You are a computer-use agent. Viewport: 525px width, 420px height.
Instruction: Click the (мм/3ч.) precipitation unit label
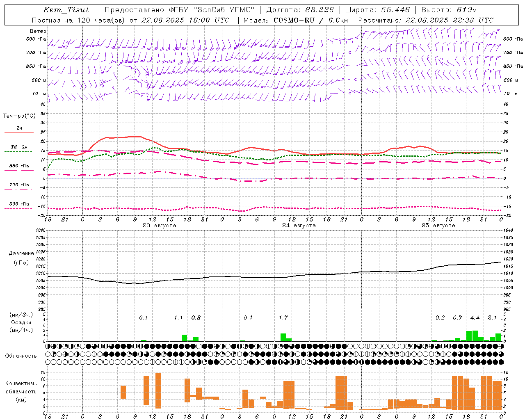21,315
